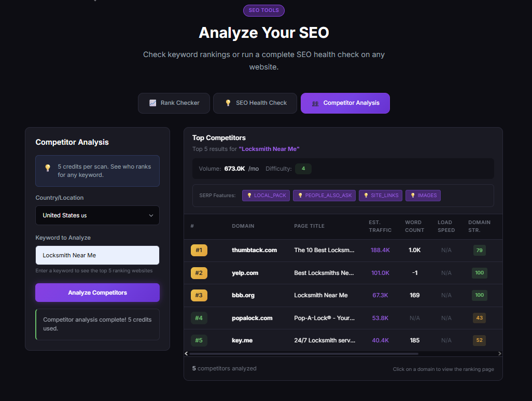The height and width of the screenshot is (401, 532).
Task: Switch to the SEO Health Check tab
Action: click(255, 103)
